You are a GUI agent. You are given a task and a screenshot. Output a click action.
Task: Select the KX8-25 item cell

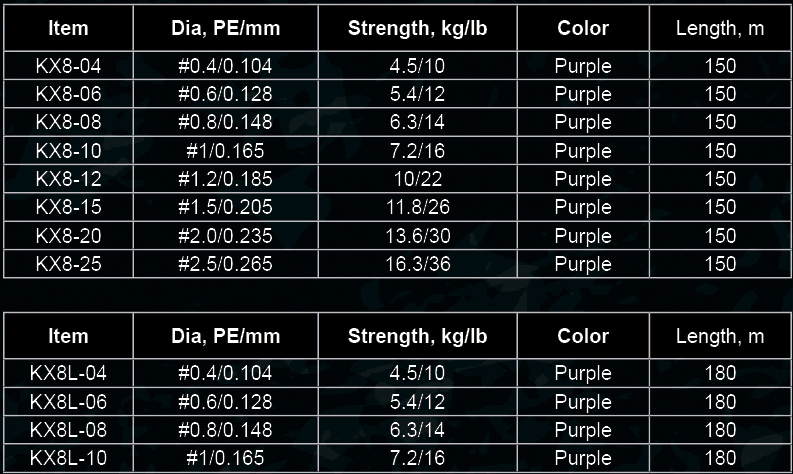68,264
